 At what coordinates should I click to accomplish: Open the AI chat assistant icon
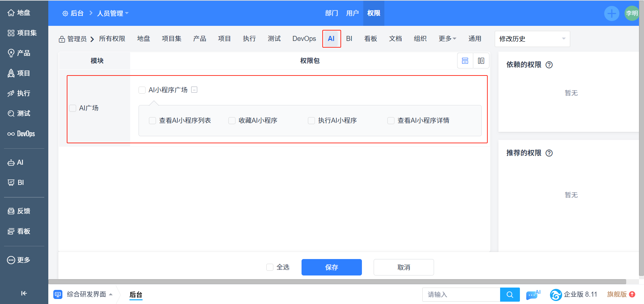click(x=533, y=295)
